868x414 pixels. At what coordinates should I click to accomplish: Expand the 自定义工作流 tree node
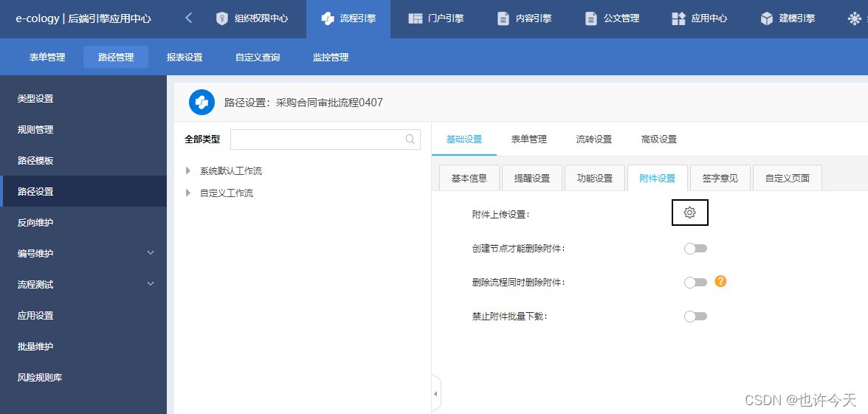click(189, 193)
